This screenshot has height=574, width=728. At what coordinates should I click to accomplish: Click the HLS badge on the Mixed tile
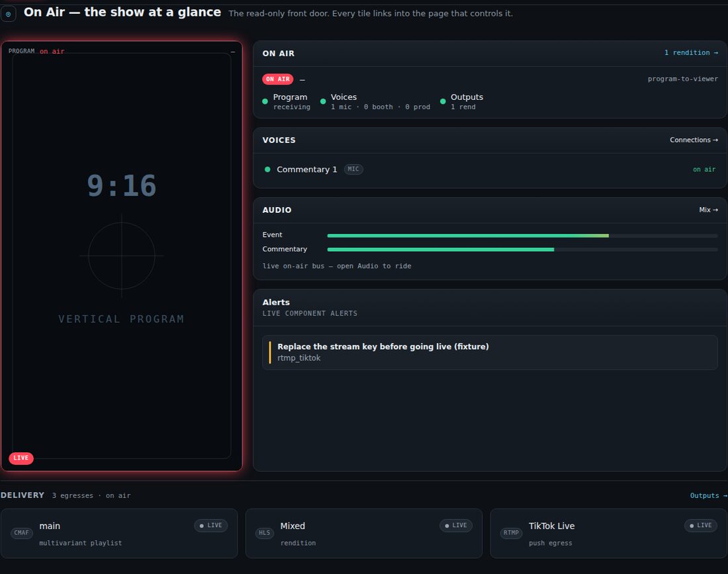[x=264, y=533]
